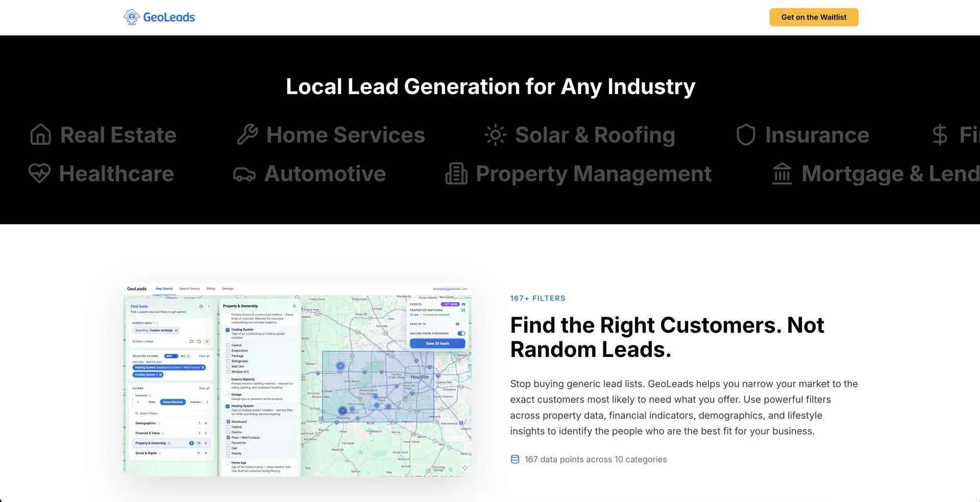Viewport: 980px width, 502px height.
Task: Click the Automotive industry label
Action: pos(325,174)
